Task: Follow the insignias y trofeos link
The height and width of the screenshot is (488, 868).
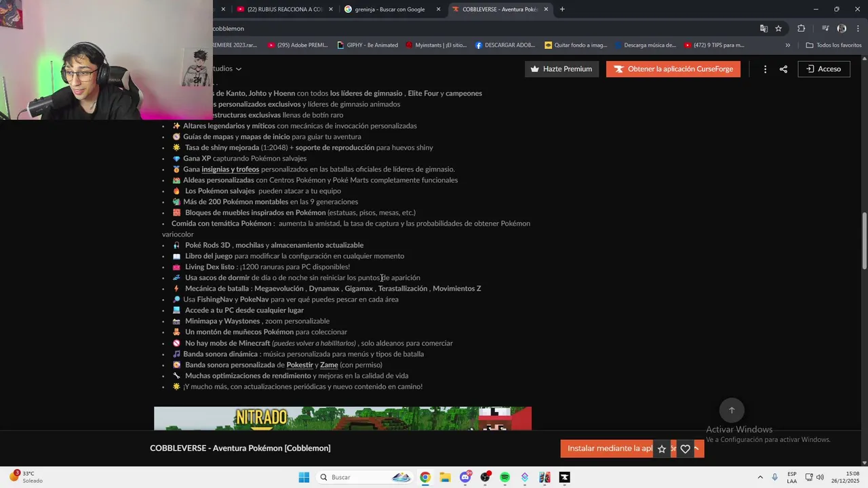Action: click(231, 169)
